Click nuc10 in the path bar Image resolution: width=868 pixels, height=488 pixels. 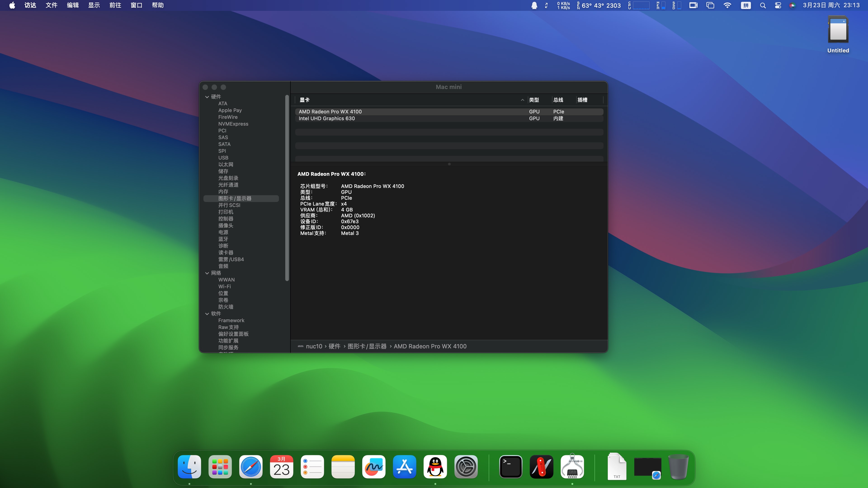click(314, 346)
